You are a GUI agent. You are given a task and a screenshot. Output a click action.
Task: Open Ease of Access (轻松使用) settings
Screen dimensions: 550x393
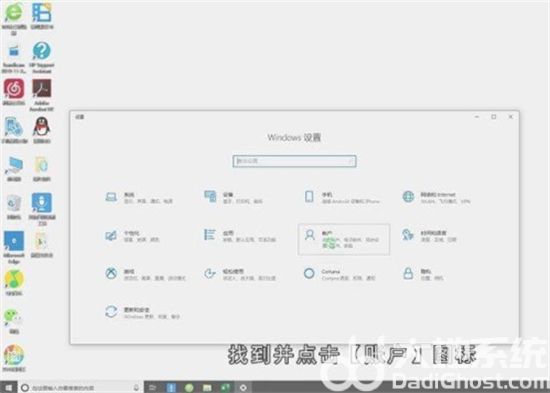(x=240, y=274)
